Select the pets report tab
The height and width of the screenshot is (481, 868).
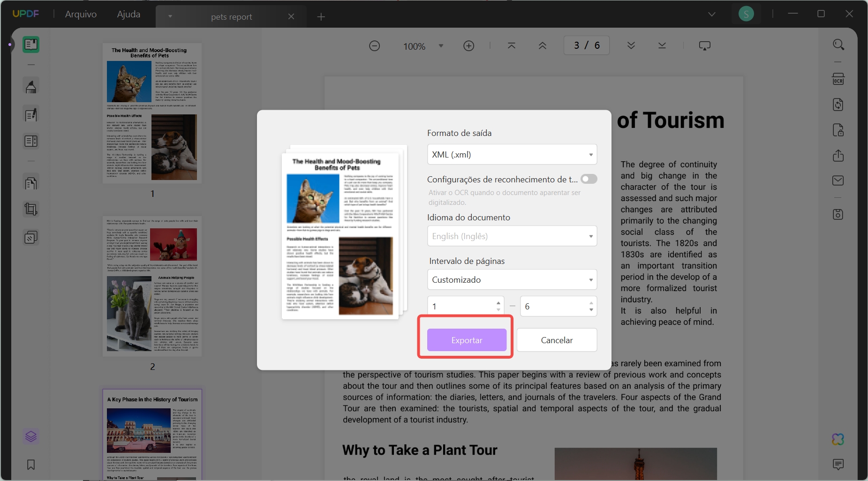coord(232,16)
